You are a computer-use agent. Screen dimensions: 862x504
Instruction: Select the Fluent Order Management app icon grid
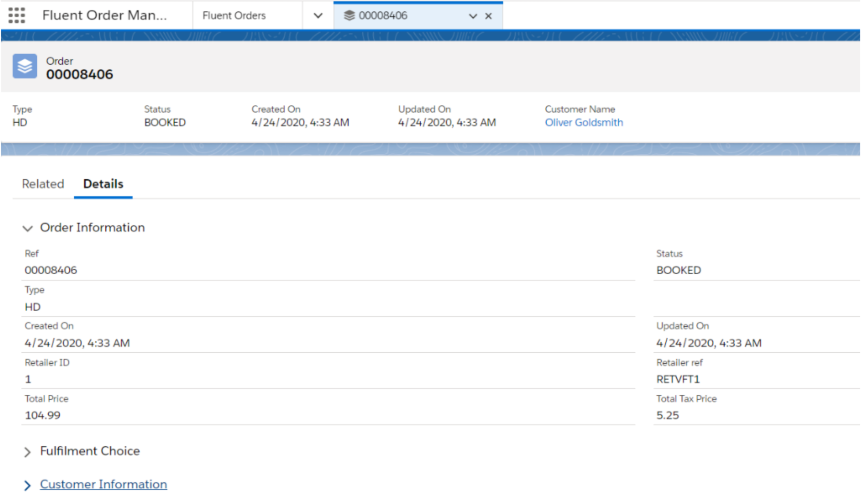click(17, 15)
